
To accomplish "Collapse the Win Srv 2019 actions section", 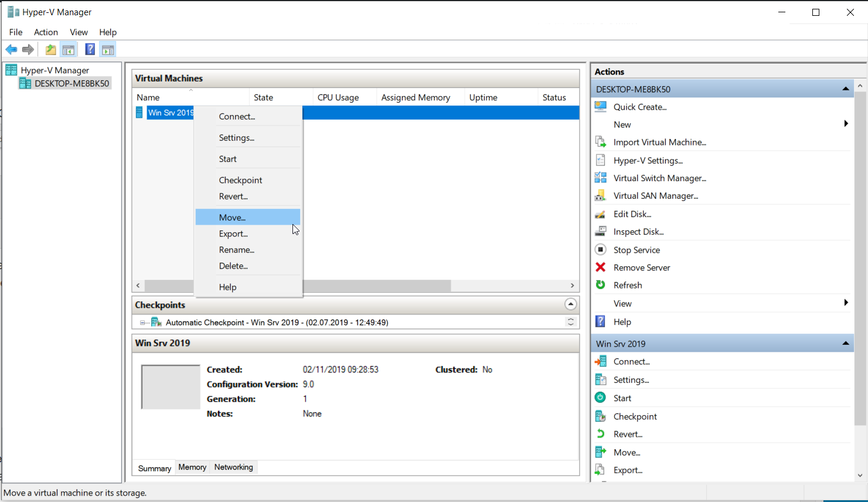I will point(845,344).
